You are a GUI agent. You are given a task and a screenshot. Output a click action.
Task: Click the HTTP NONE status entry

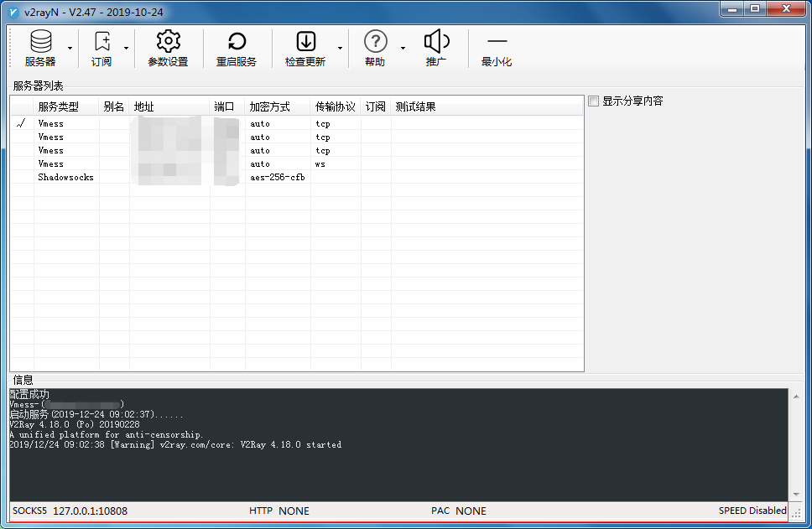(x=279, y=511)
